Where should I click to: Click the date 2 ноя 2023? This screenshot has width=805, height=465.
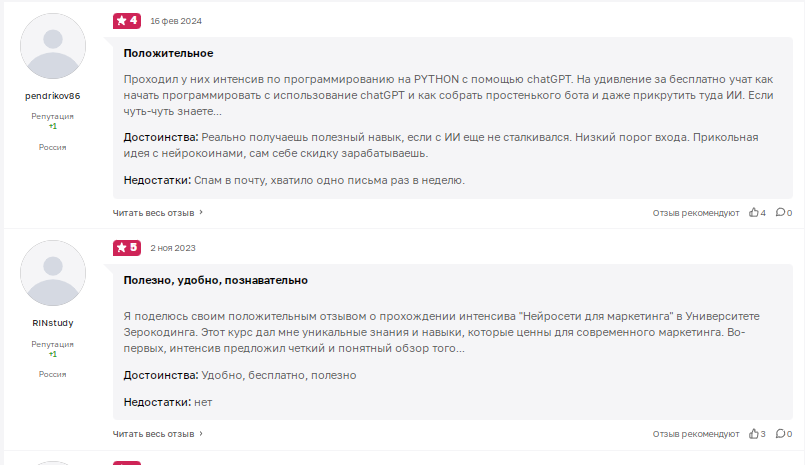click(x=173, y=248)
